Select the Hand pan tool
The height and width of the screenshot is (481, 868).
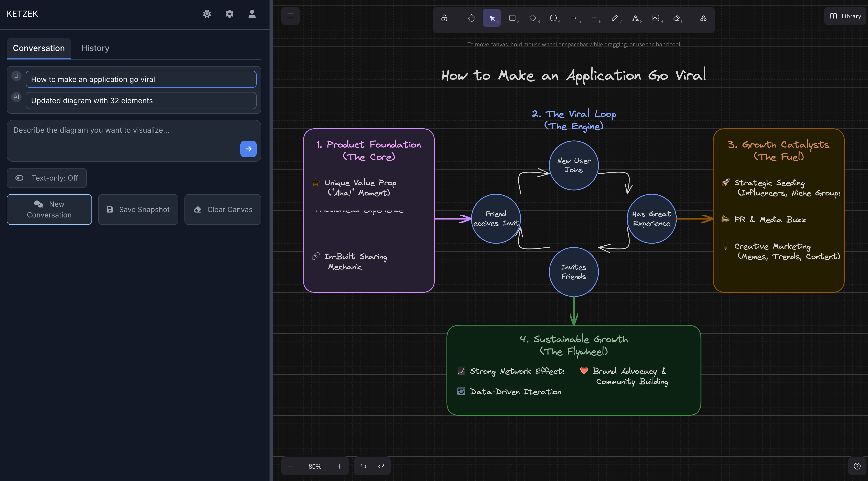[471, 18]
